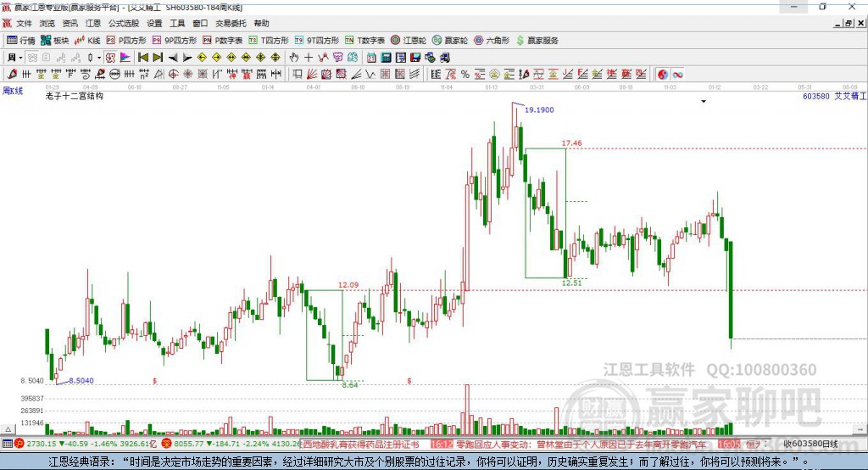Click the 8.5040 low price label
868x470 pixels.
click(81, 381)
